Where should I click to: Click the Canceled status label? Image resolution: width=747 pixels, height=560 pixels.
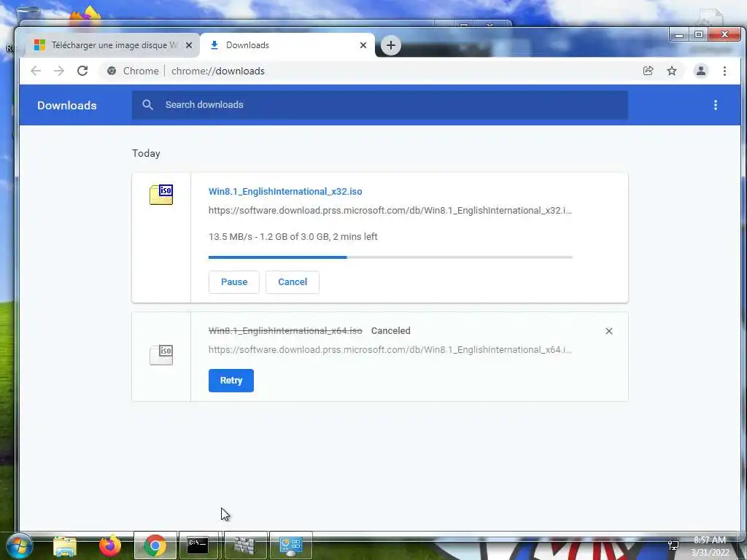pos(391,330)
